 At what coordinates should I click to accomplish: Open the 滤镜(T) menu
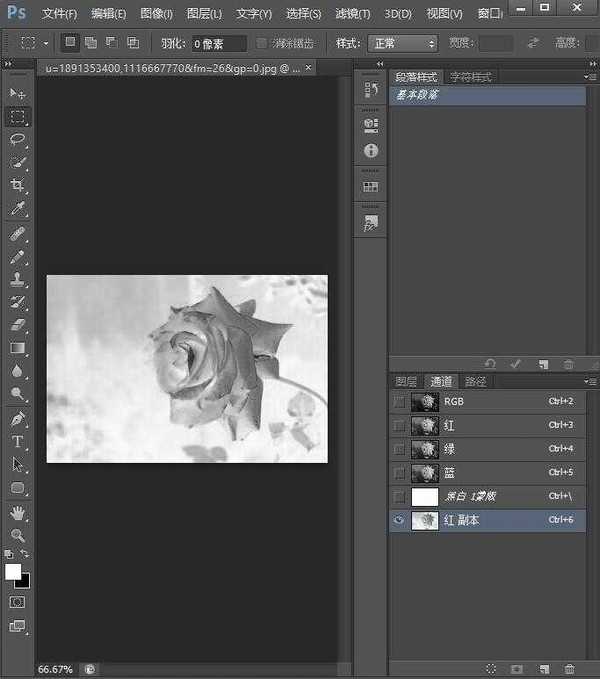click(350, 14)
